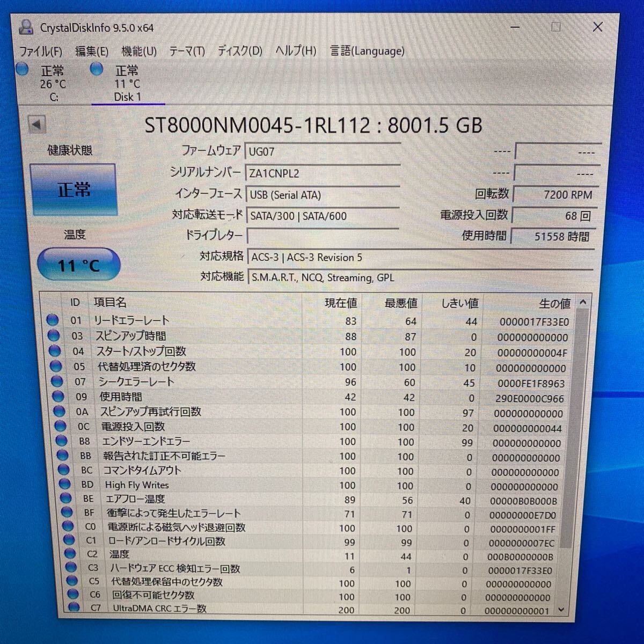
Task: Select the High Fly Writes item name
Action: pos(137,485)
